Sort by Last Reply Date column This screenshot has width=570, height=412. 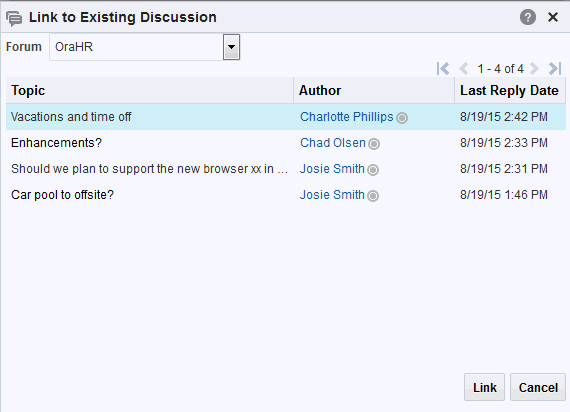[x=510, y=90]
